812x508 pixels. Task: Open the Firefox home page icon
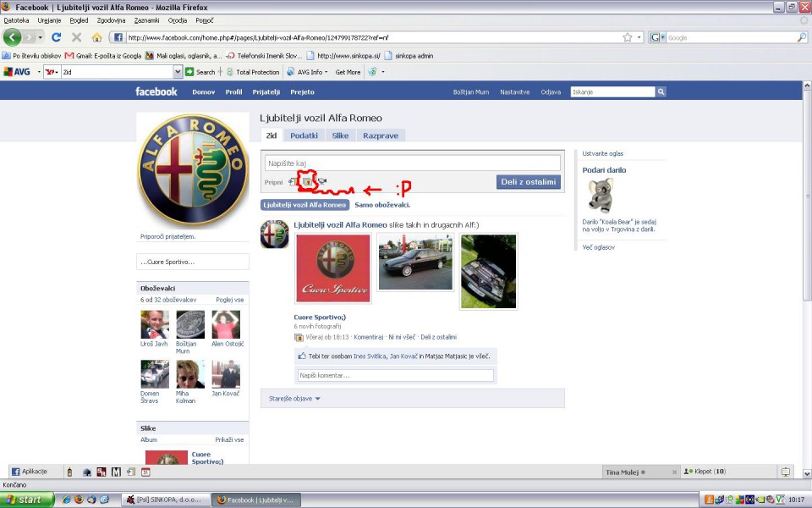coord(96,37)
